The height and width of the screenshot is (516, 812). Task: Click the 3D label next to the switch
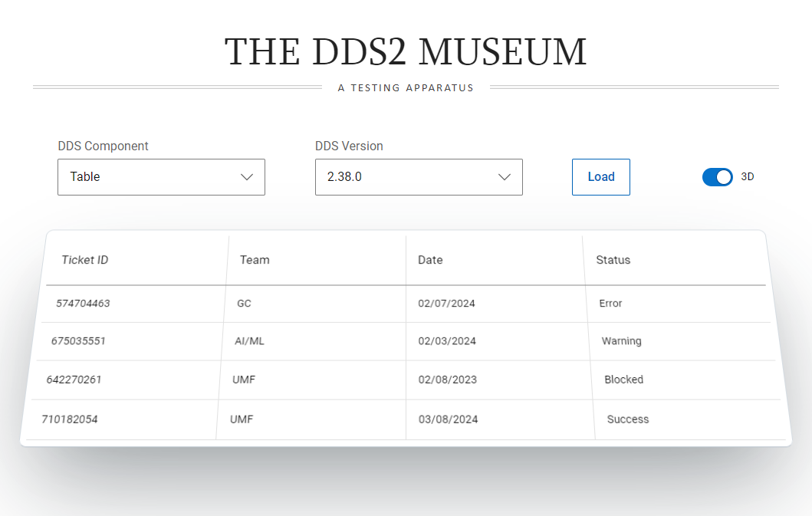click(x=747, y=176)
